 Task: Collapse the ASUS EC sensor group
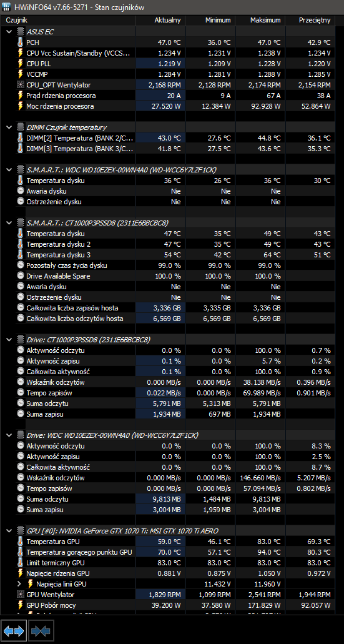[x=9, y=32]
